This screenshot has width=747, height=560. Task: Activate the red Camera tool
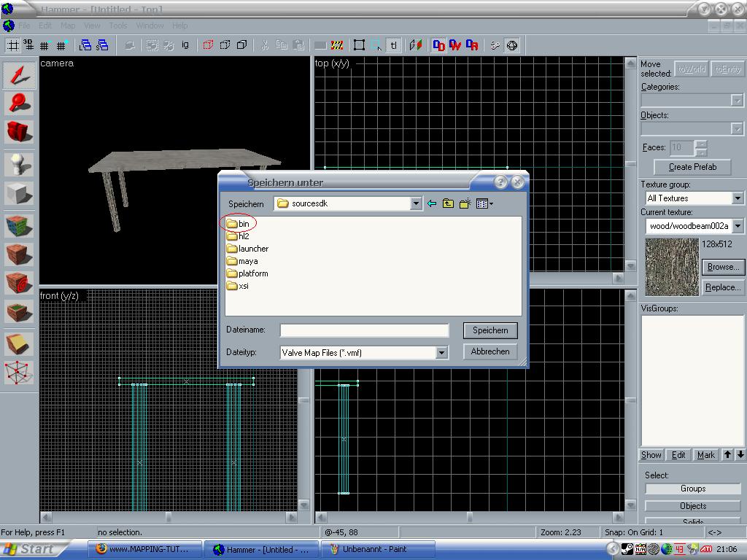(x=19, y=132)
